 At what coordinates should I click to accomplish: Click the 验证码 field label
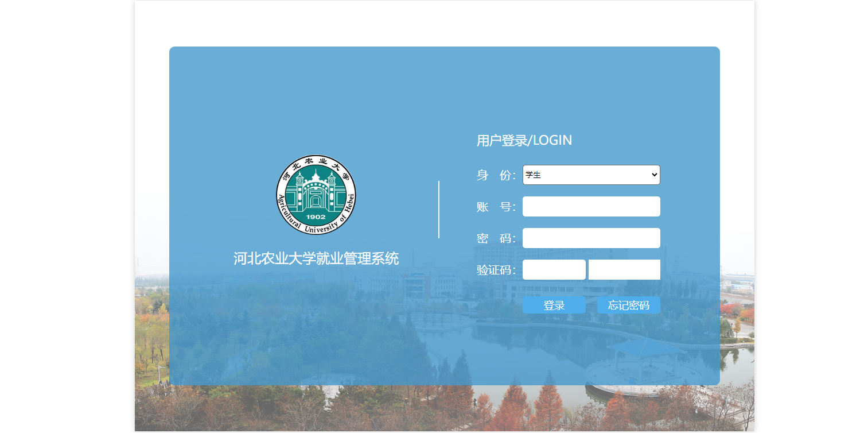pos(496,270)
